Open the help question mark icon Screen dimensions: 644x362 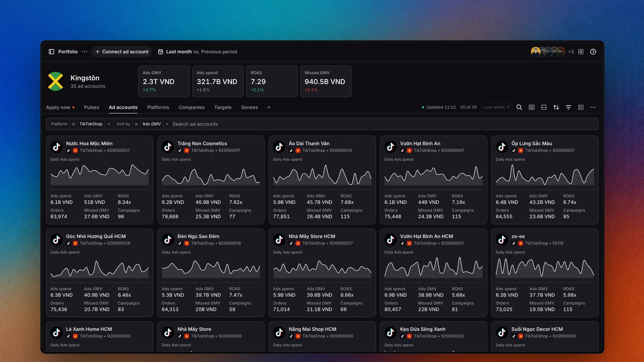tap(593, 51)
